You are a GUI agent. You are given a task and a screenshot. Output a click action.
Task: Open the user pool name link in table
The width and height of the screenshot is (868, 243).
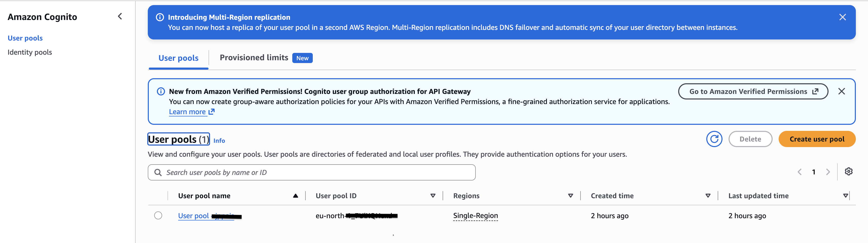point(210,216)
